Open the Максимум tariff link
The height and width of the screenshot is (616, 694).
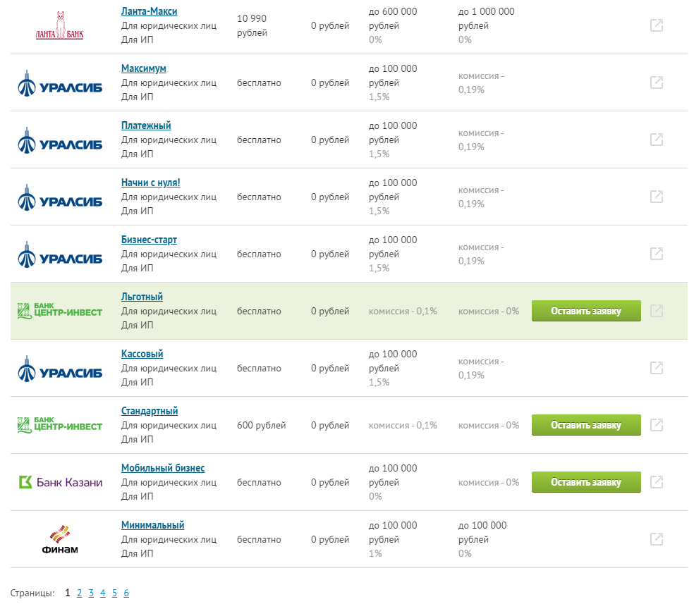click(144, 68)
